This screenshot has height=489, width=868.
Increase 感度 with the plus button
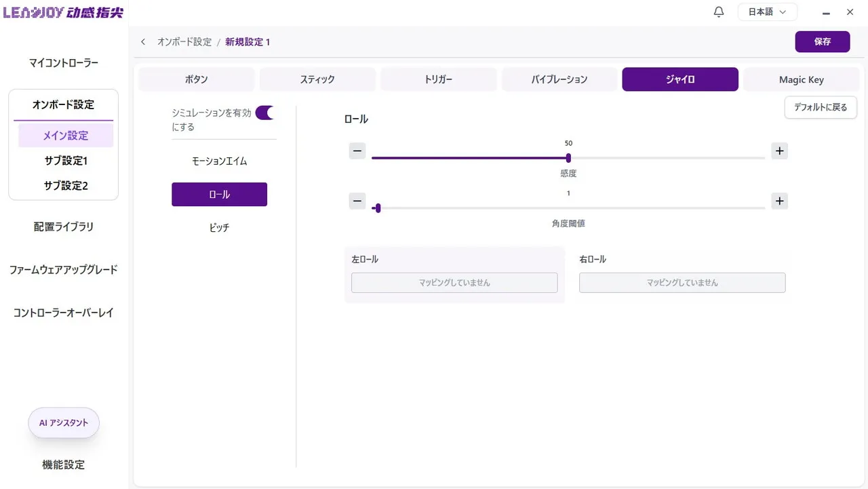[779, 151]
